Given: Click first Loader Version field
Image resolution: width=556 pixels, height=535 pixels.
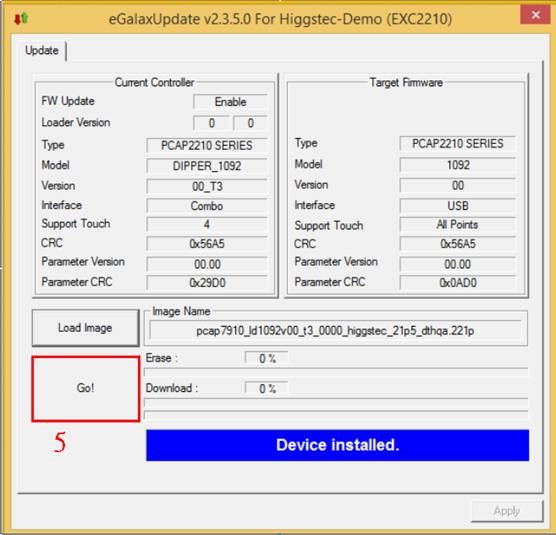Looking at the screenshot, I should (x=211, y=123).
